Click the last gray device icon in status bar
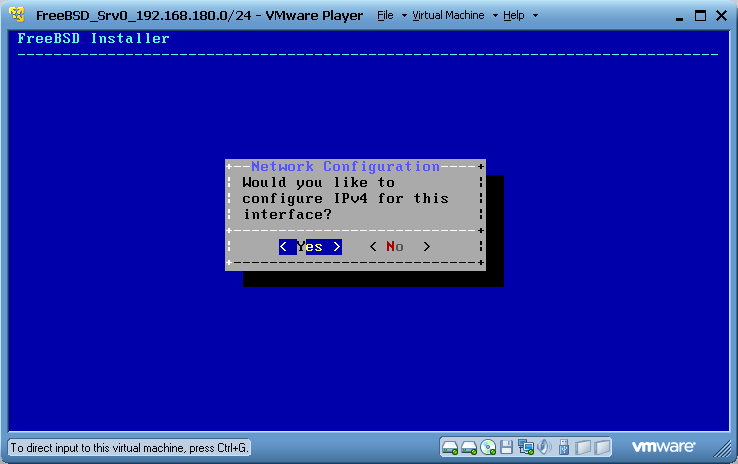The image size is (738, 464). click(x=602, y=447)
